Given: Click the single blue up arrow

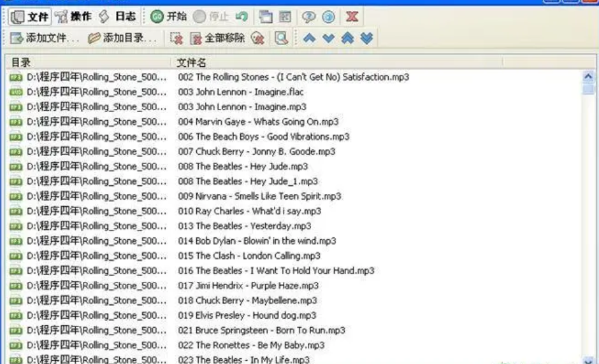Looking at the screenshot, I should [309, 38].
